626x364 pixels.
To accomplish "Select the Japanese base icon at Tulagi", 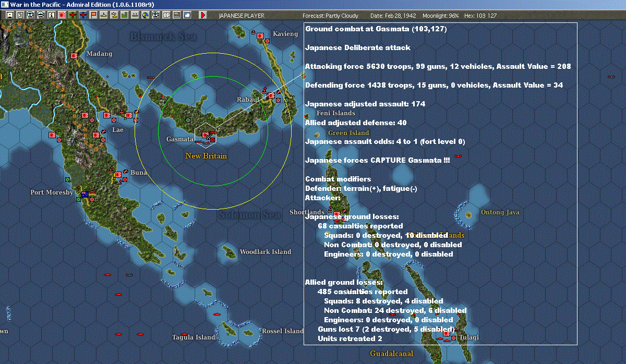I will [x=447, y=333].
